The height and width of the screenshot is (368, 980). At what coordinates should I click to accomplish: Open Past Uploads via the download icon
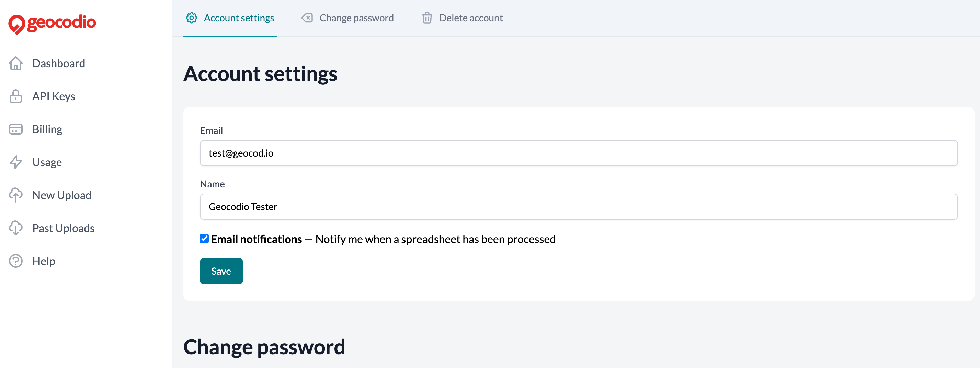tap(15, 228)
